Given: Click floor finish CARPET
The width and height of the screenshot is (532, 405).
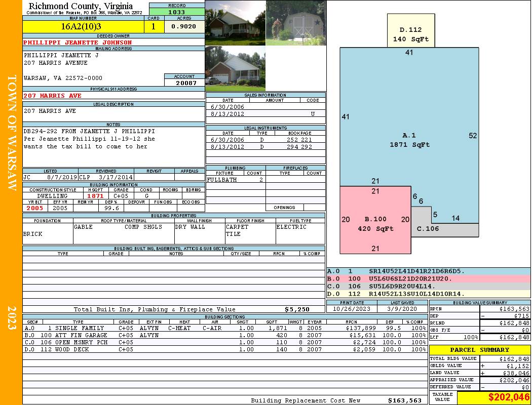Looking at the screenshot, I should pyautogui.click(x=237, y=227).
